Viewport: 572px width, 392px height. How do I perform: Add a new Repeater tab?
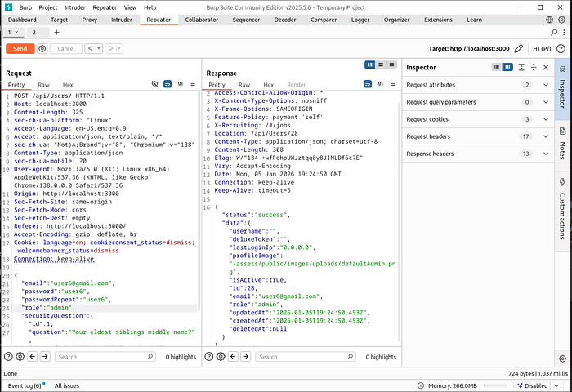[x=56, y=33]
